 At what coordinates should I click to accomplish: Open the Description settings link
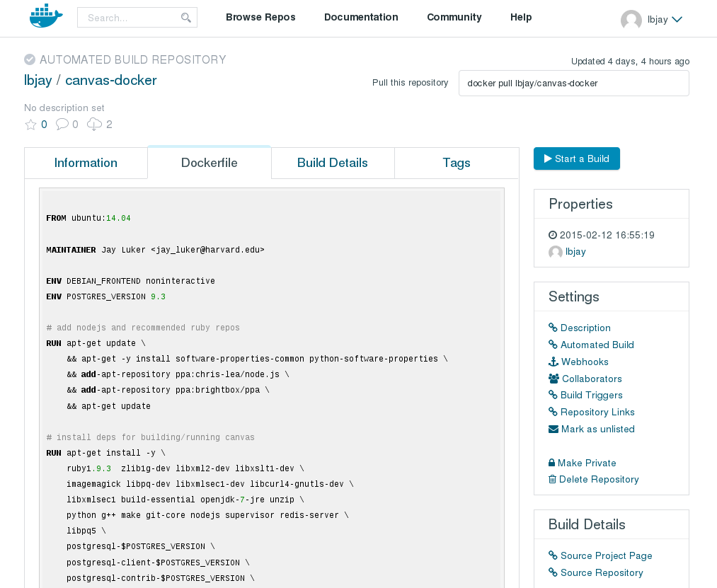pos(585,328)
